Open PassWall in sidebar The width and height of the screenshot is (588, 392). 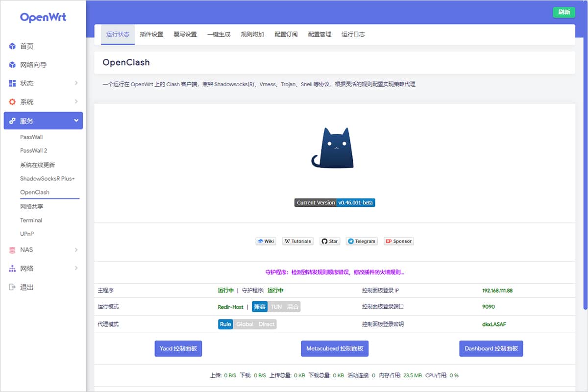point(31,137)
